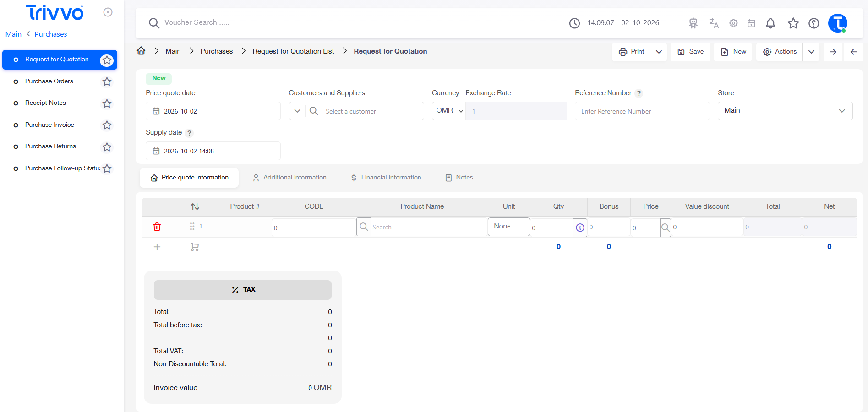Image resolution: width=868 pixels, height=412 pixels.
Task: Toggle favorite star for Request for Quotation
Action: (x=107, y=60)
